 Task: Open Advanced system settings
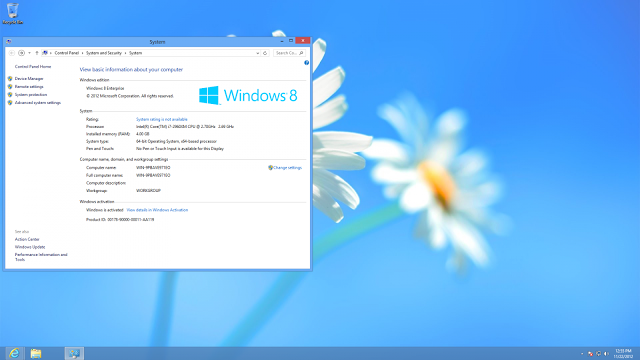[38, 103]
